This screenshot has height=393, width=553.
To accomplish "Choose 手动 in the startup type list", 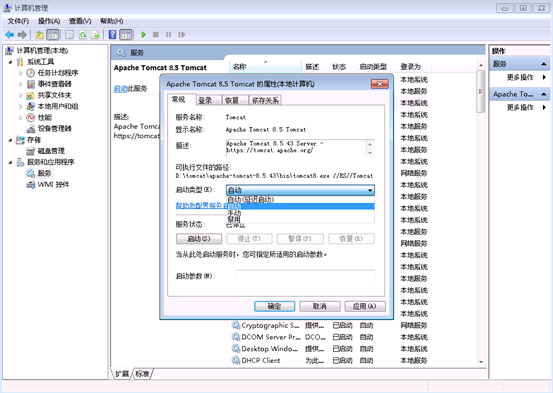I will [x=300, y=213].
